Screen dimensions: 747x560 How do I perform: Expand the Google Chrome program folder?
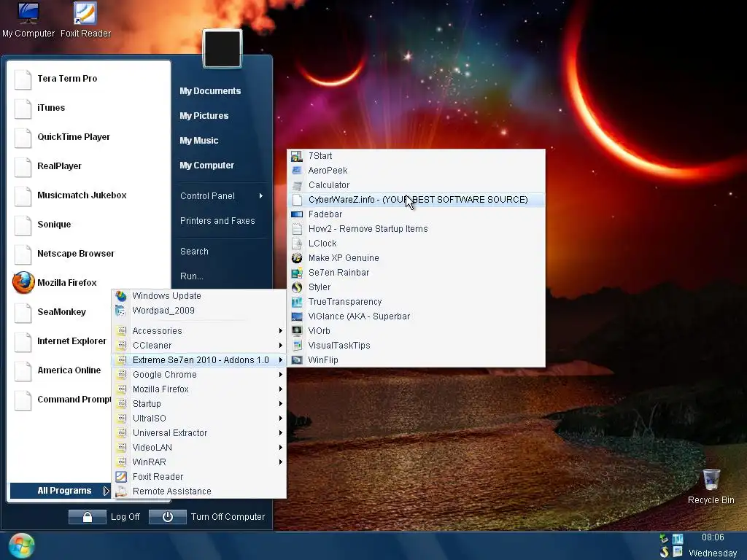coord(199,375)
